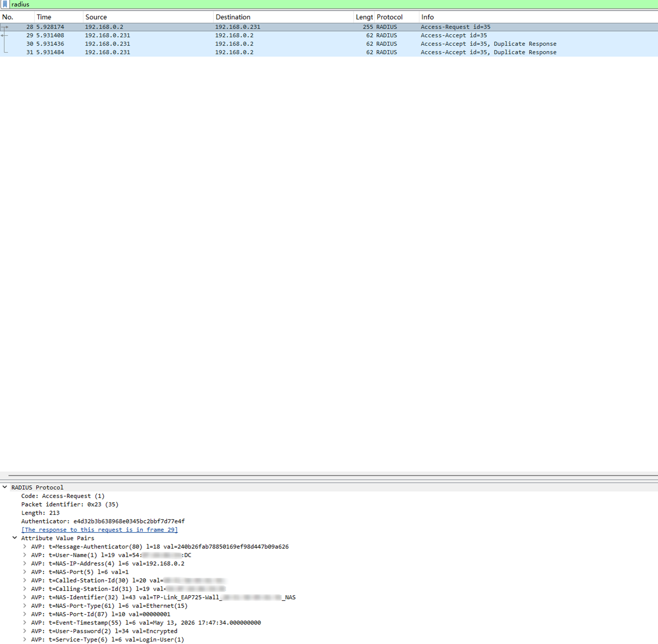Screen dimensions: 658x644
Task: Sort by the Destination column header
Action: coord(283,17)
